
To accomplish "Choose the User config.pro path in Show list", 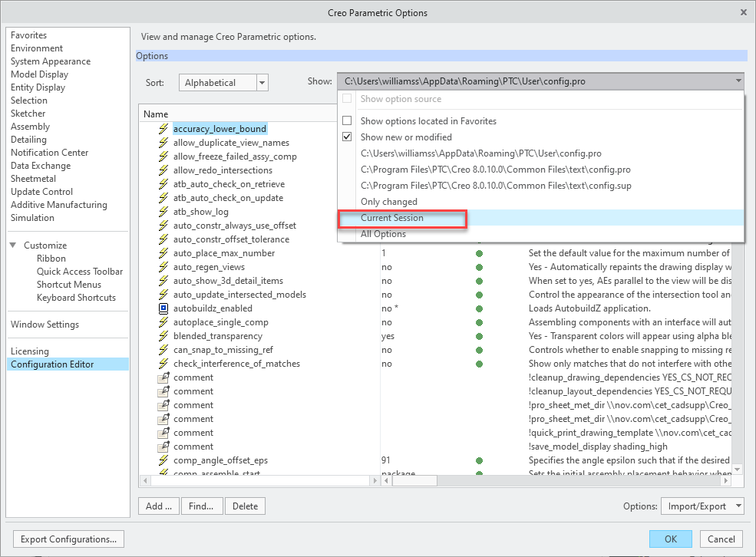I will pos(480,153).
